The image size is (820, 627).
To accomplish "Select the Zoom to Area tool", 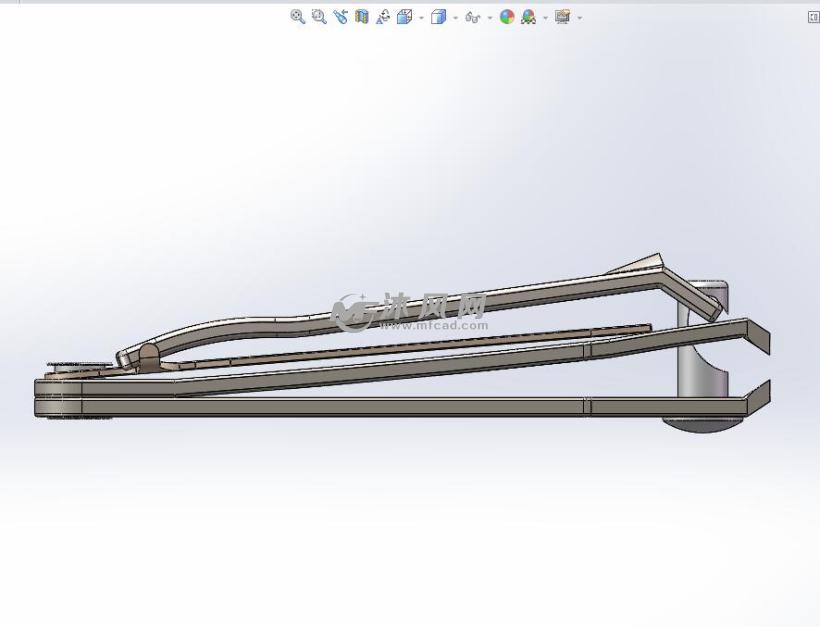I will pyautogui.click(x=318, y=17).
